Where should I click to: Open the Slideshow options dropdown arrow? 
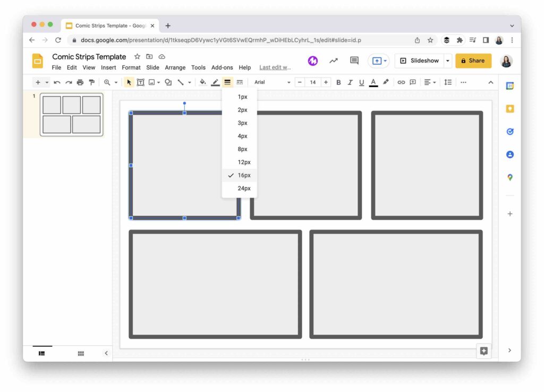(447, 60)
